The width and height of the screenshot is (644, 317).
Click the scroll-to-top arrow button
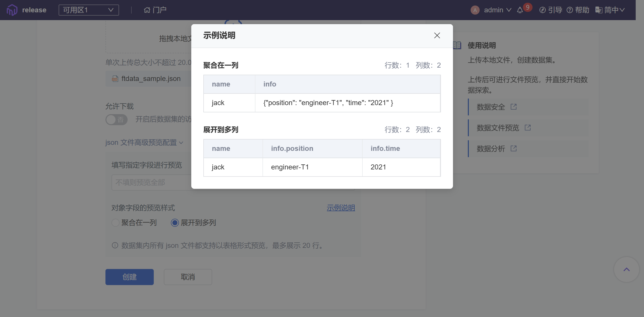pos(626,269)
